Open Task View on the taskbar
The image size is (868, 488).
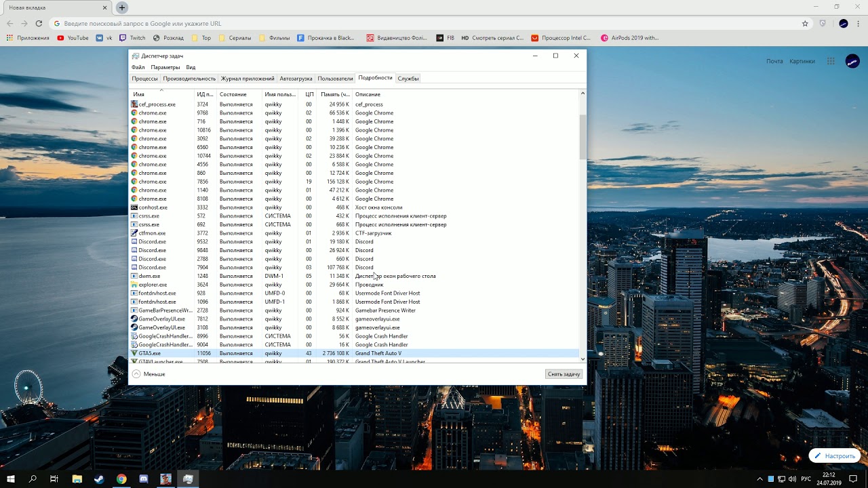54,479
